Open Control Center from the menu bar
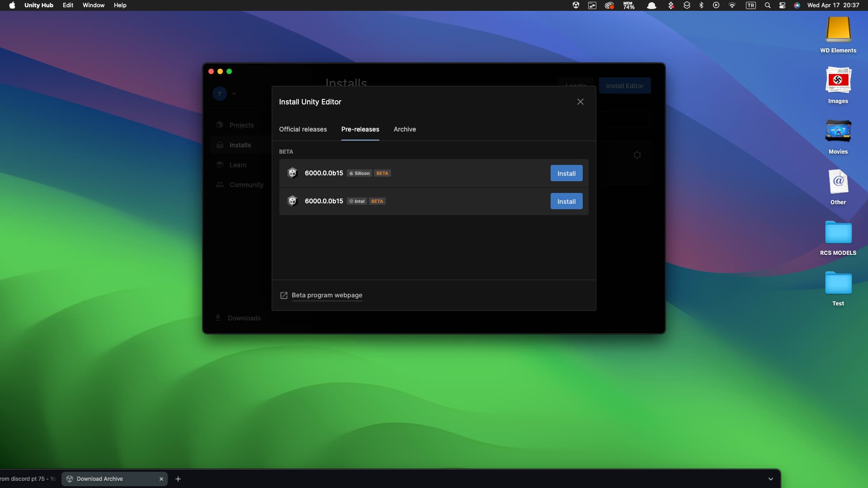 pyautogui.click(x=782, y=5)
